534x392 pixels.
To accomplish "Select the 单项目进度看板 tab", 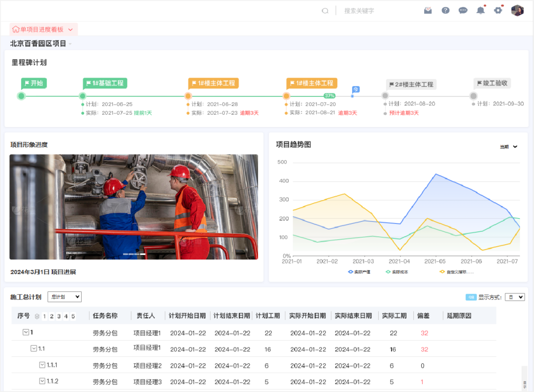I will click(x=43, y=30).
